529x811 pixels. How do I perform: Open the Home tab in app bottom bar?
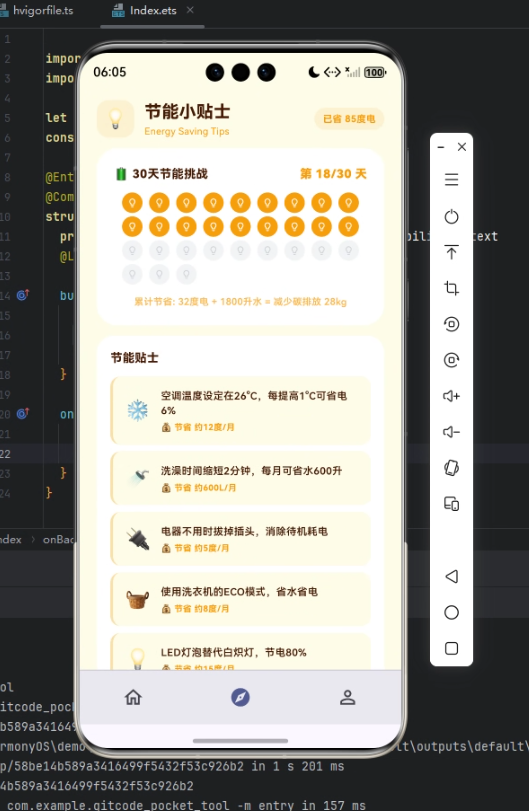(133, 697)
